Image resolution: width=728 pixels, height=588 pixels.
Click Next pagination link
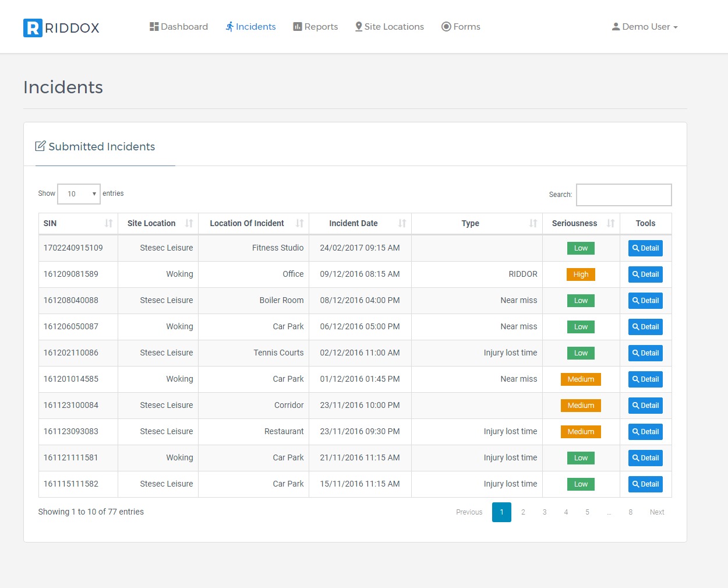point(656,512)
